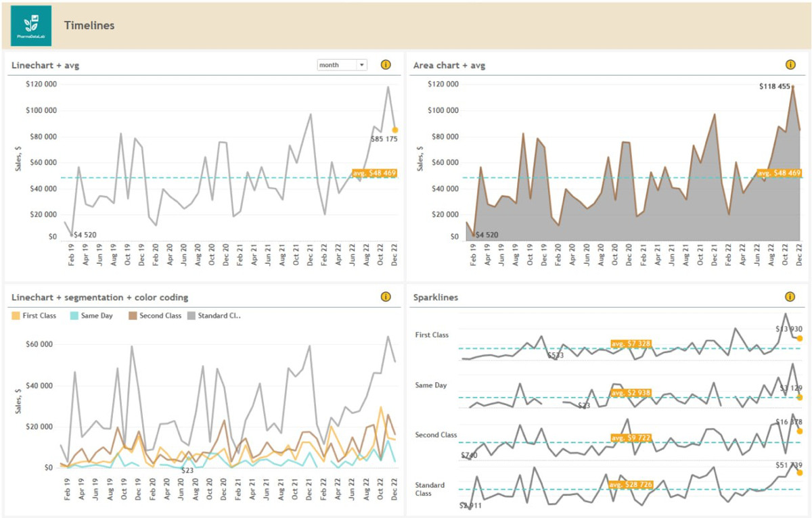The width and height of the screenshot is (812, 518).
Task: Click $23 minimum label in segmentation chart
Action: pyautogui.click(x=188, y=471)
